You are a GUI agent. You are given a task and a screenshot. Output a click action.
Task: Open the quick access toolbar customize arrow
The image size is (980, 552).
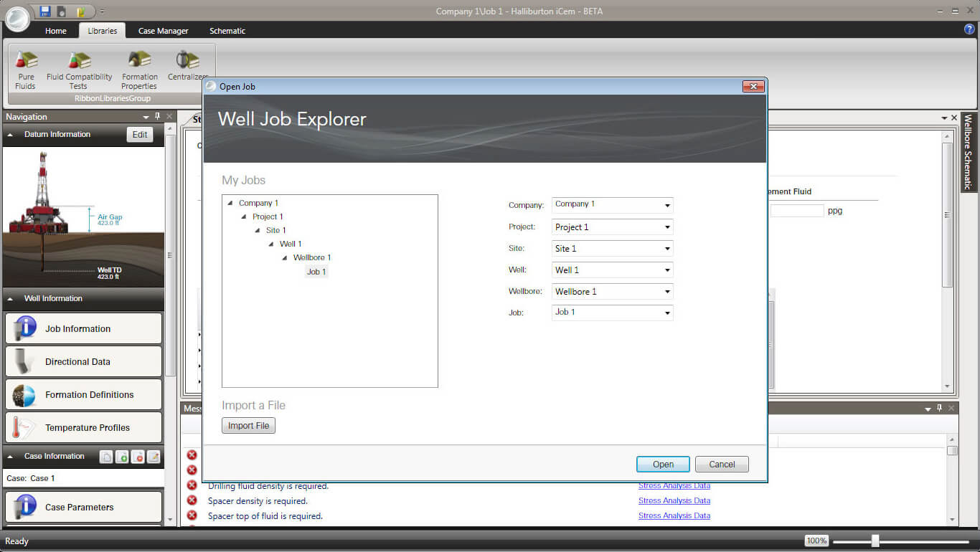pos(102,11)
